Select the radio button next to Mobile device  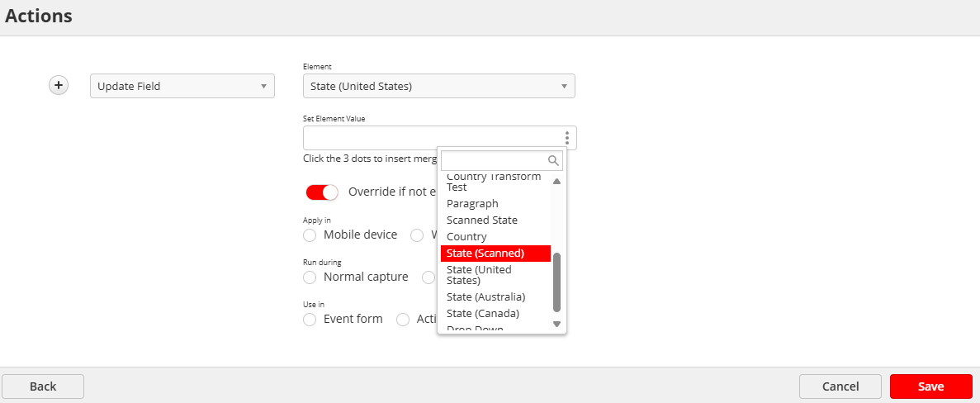point(417,235)
